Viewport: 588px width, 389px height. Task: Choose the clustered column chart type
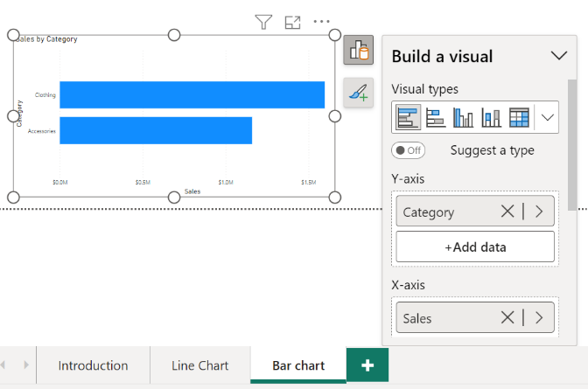(463, 118)
